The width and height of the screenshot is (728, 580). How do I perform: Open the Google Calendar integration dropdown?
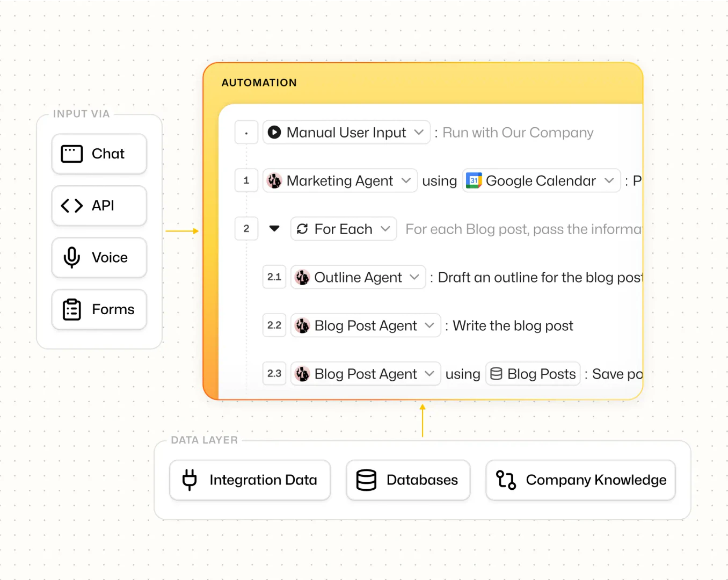[x=609, y=180]
